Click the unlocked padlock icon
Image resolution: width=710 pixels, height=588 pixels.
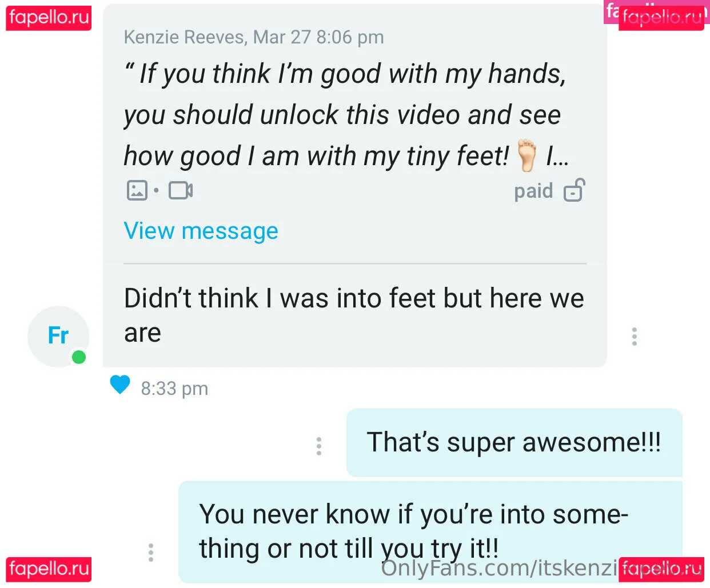pyautogui.click(x=575, y=190)
